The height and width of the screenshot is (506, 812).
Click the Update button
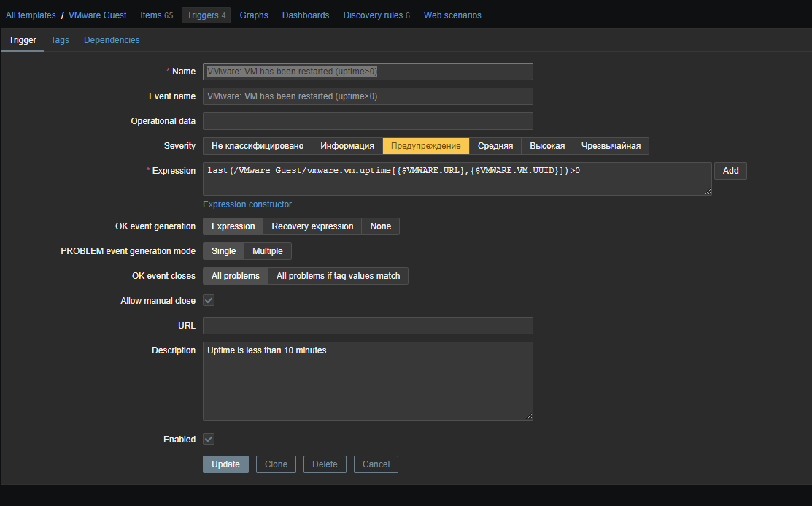click(225, 464)
